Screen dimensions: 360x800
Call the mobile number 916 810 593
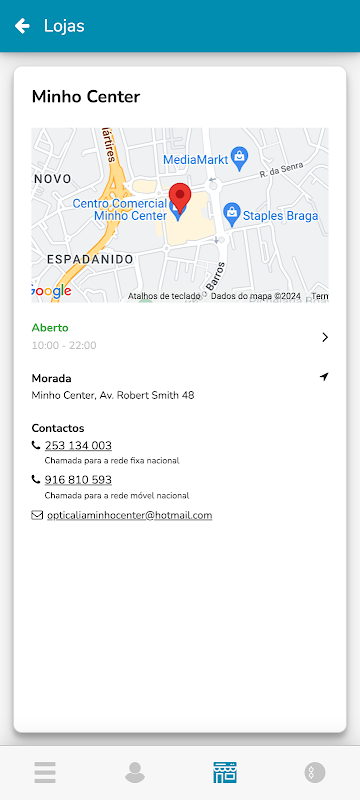78,480
